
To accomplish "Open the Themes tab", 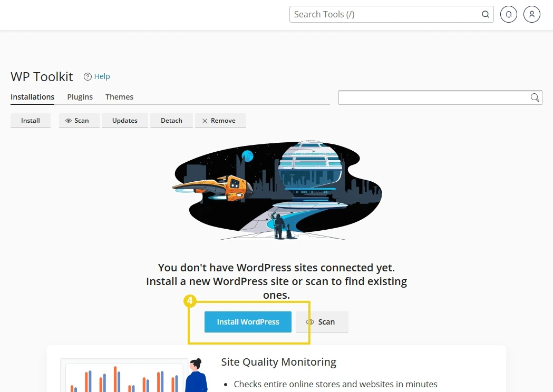I will (119, 97).
